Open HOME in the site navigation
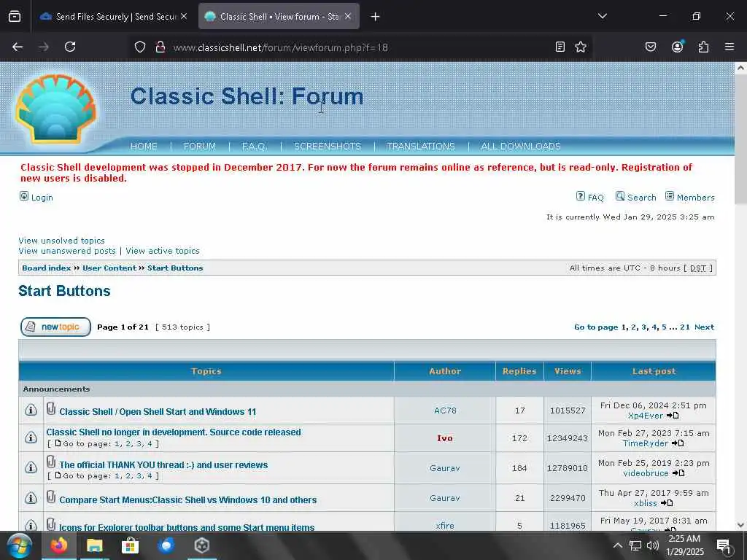The width and height of the screenshot is (747, 560). [x=144, y=146]
